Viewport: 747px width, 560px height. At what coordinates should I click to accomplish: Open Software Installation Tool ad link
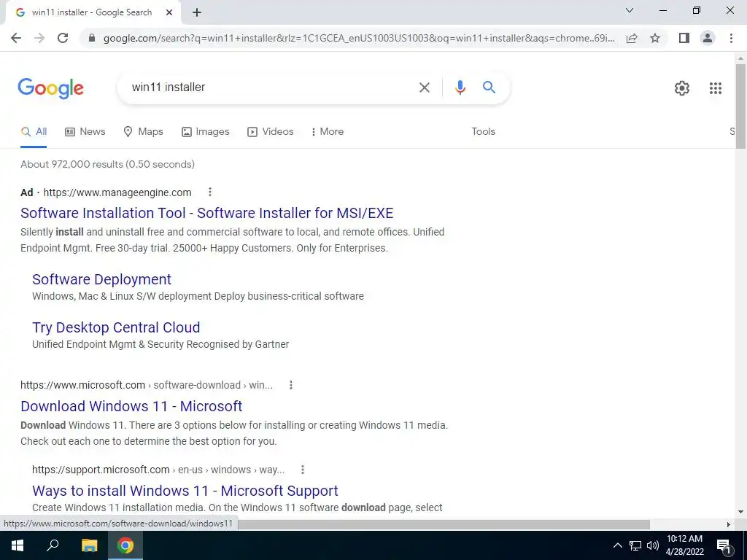point(206,213)
